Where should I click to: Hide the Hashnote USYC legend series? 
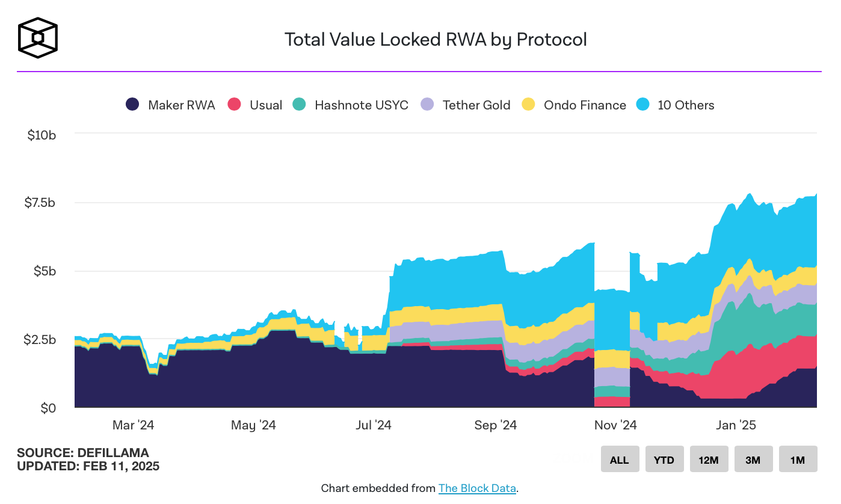(x=361, y=105)
